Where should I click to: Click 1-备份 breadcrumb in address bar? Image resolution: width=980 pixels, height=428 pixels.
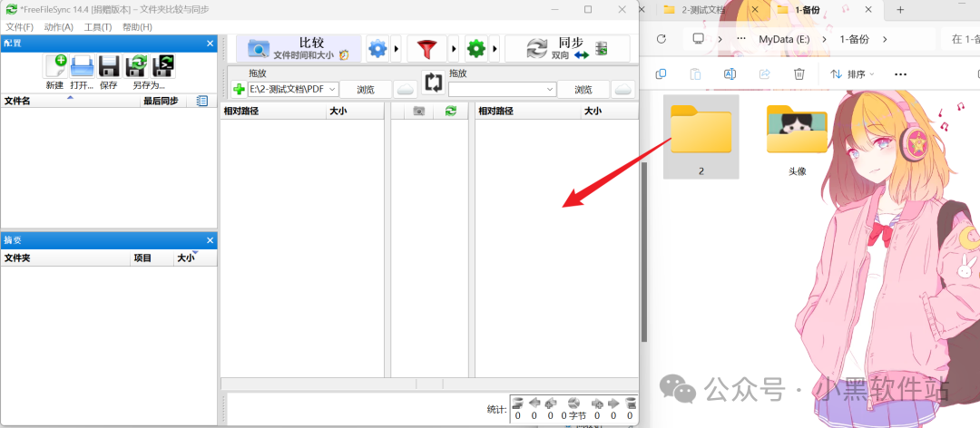click(x=855, y=39)
